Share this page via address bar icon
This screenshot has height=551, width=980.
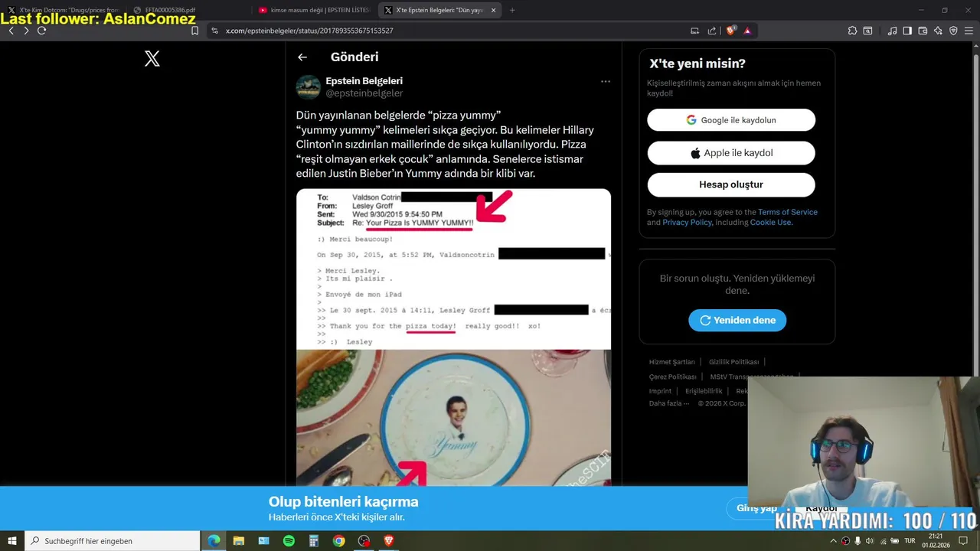point(712,31)
